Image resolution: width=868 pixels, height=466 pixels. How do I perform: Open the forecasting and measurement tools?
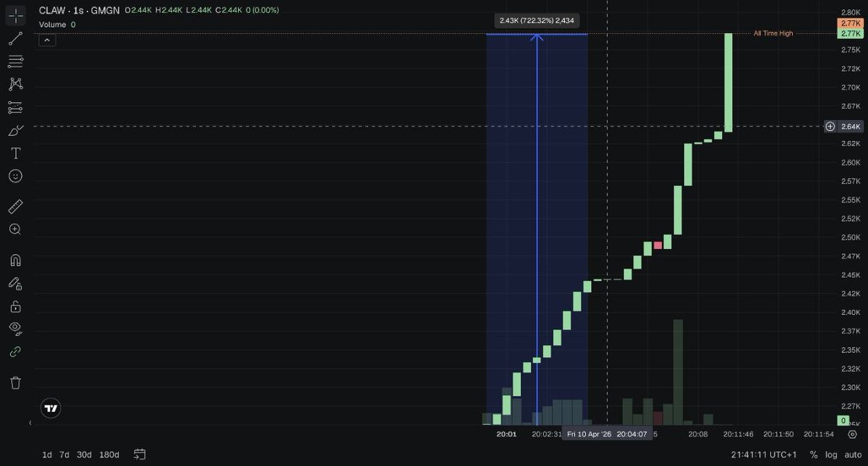16,107
